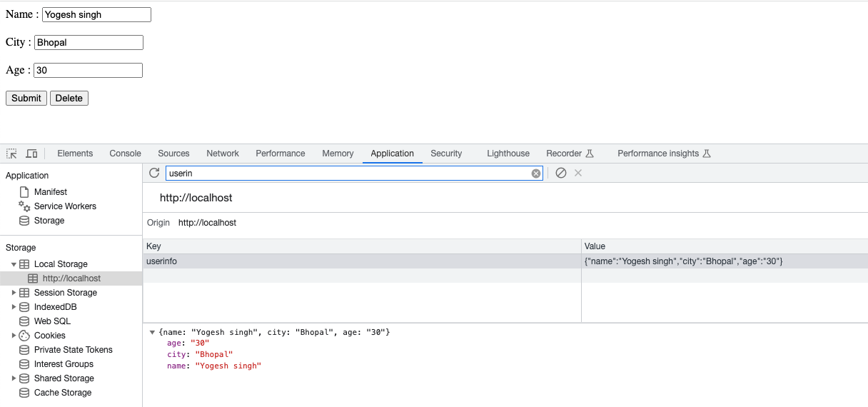This screenshot has width=868, height=407.
Task: Click the age: "30" preview property
Action: coord(188,343)
